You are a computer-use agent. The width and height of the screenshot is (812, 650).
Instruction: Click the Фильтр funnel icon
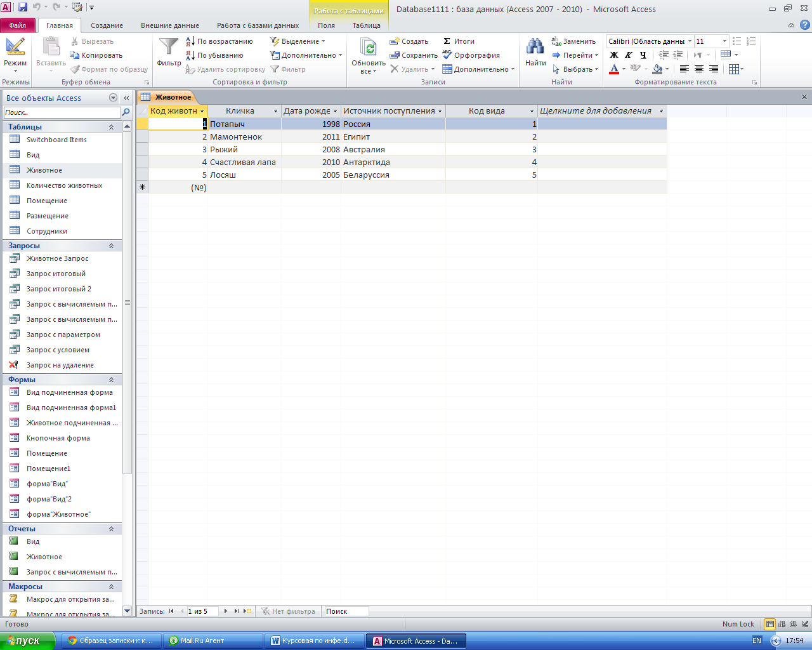(x=169, y=48)
